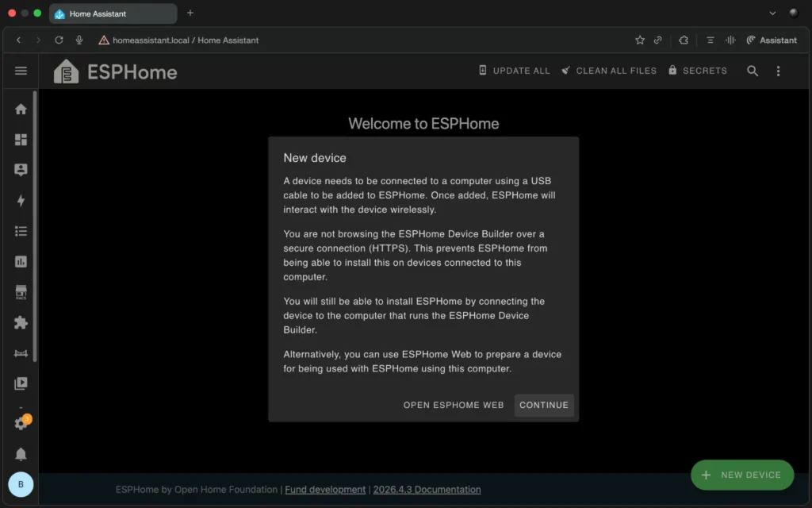Open the browser extensions icon
This screenshot has height=508, width=812.
[684, 40]
